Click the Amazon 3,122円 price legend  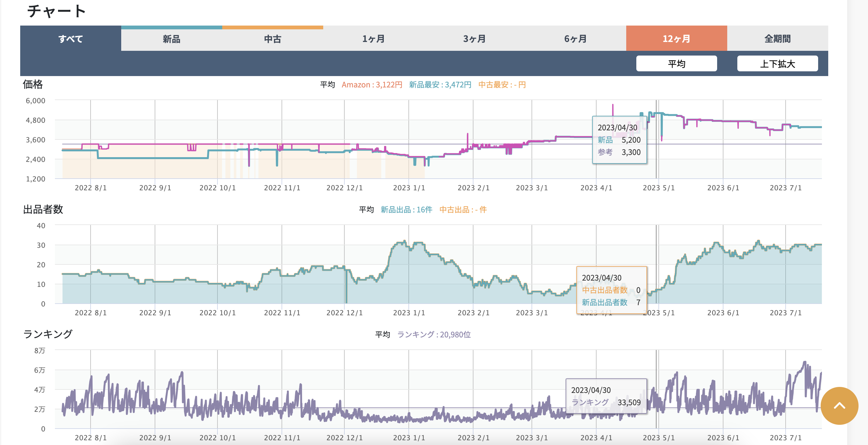tap(372, 85)
